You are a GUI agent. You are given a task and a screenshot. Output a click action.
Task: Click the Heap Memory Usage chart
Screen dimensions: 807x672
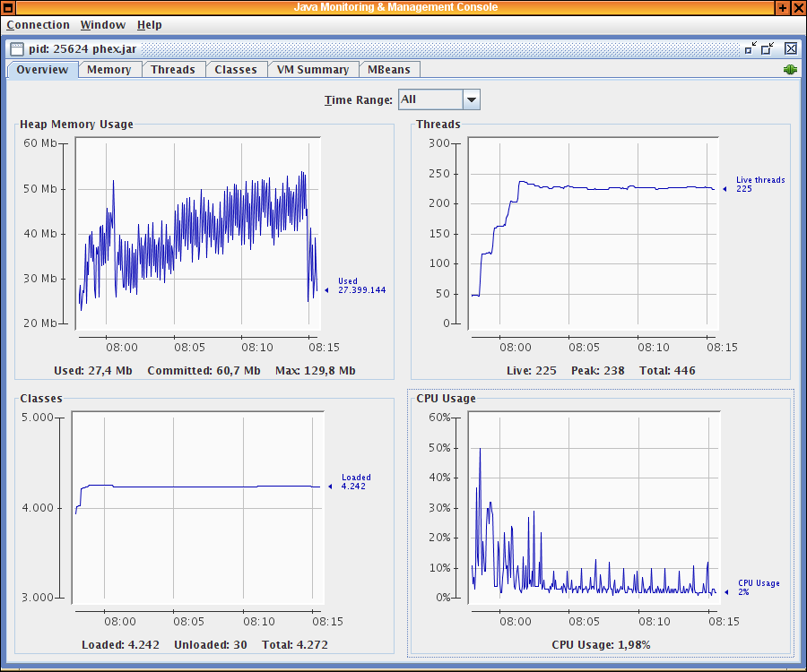click(198, 234)
